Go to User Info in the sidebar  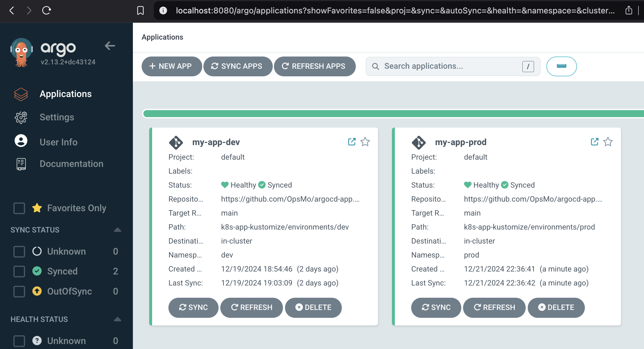tap(59, 142)
